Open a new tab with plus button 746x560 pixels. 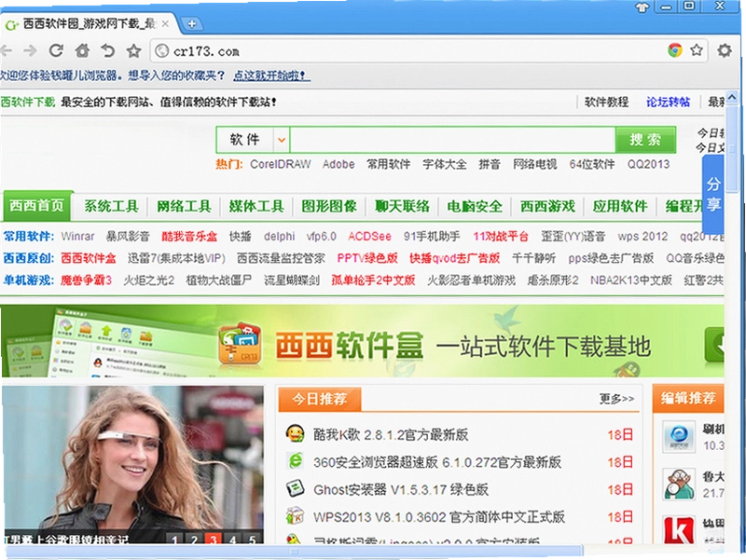coord(192,24)
